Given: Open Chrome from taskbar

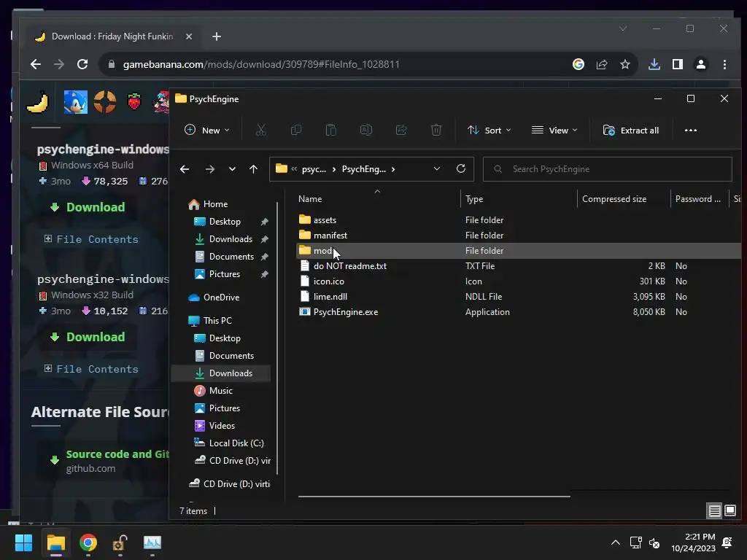Looking at the screenshot, I should (x=88, y=542).
